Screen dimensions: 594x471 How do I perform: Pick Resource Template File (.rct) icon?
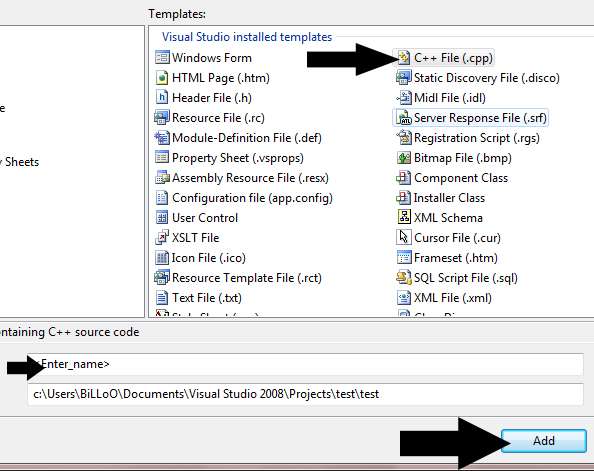pyautogui.click(x=162, y=278)
